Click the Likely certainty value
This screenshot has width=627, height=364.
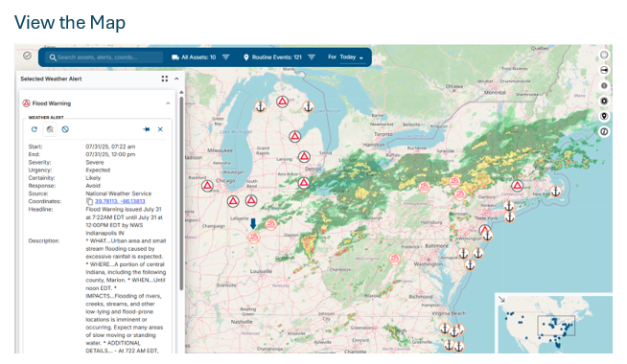[x=93, y=178]
